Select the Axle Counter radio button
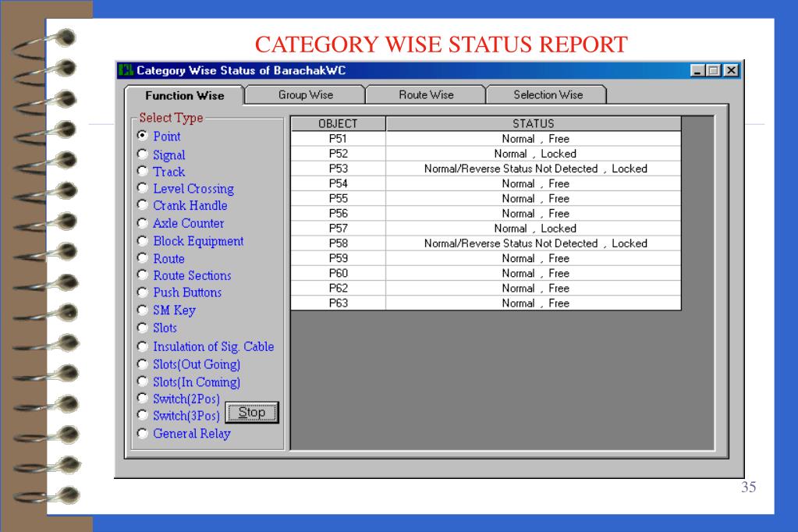The height and width of the screenshot is (532, 798). [143, 223]
